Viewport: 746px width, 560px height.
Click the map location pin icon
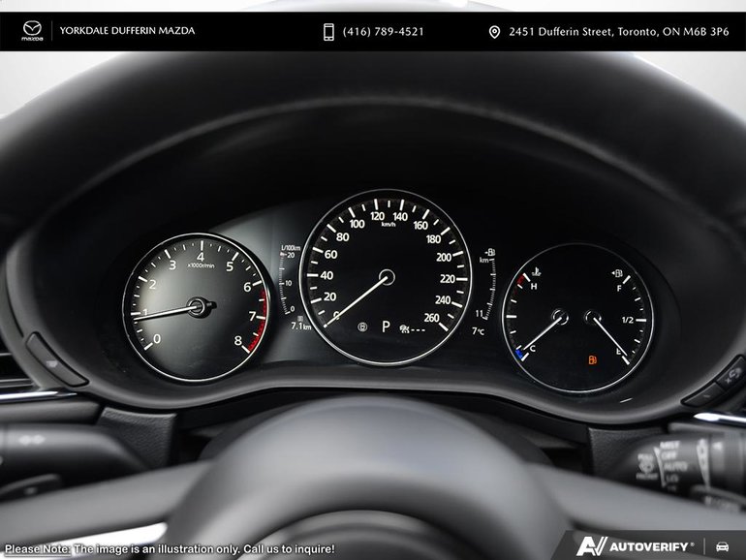pyautogui.click(x=494, y=32)
